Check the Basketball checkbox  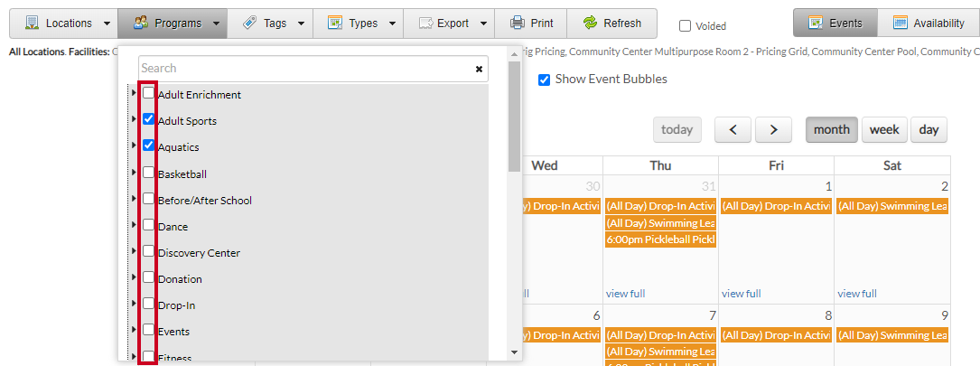(148, 172)
